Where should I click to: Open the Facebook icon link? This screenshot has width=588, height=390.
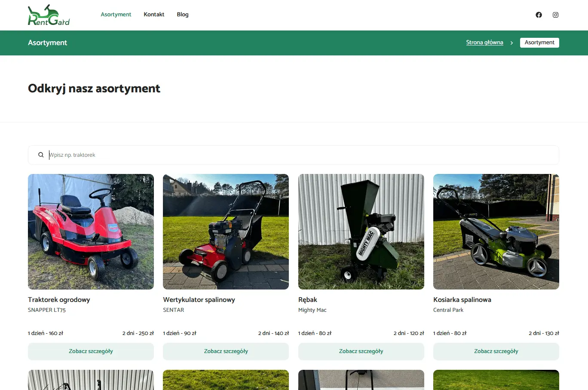[x=539, y=15]
